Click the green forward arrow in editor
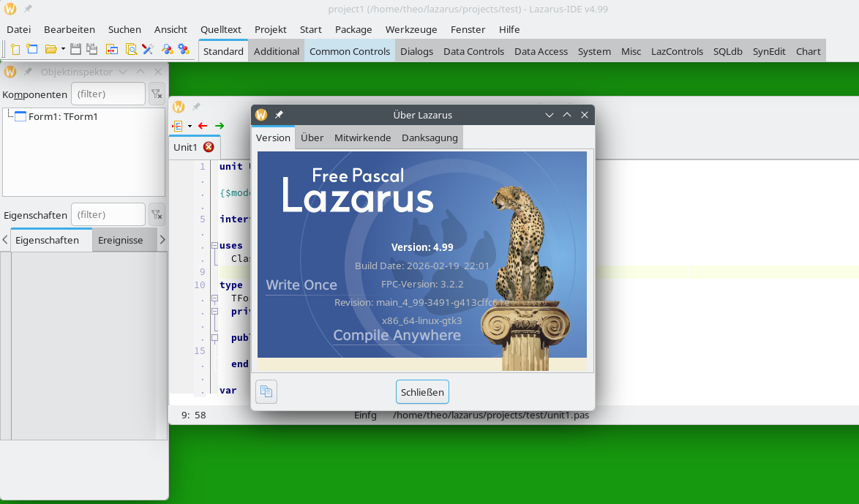The height and width of the screenshot is (504, 859). [x=220, y=126]
